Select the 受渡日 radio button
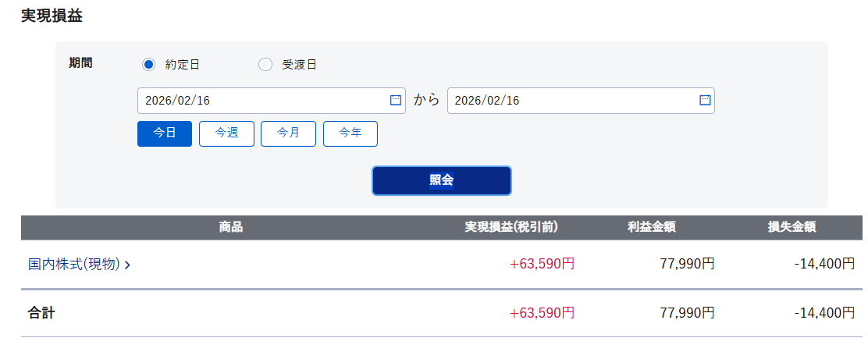This screenshot has width=868, height=345. coord(265,65)
